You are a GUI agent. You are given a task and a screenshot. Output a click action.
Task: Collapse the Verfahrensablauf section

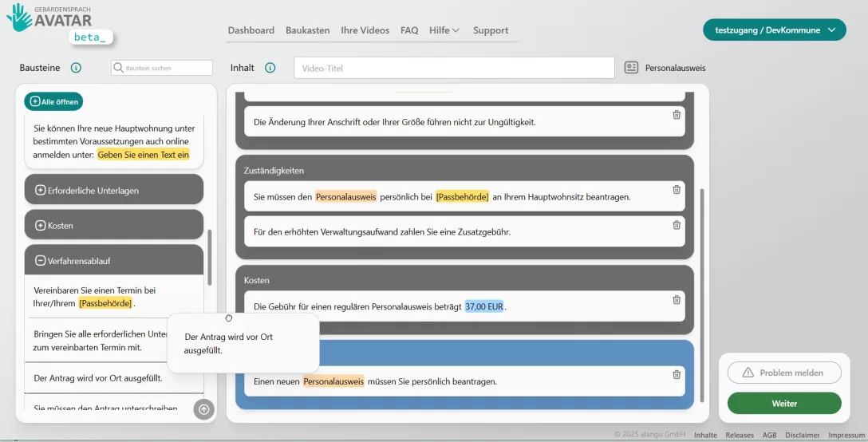click(x=41, y=261)
